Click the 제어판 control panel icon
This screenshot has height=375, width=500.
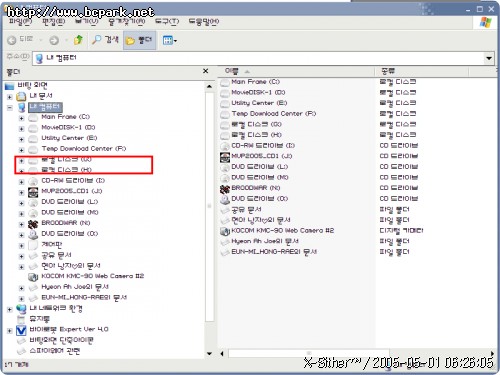coord(33,245)
